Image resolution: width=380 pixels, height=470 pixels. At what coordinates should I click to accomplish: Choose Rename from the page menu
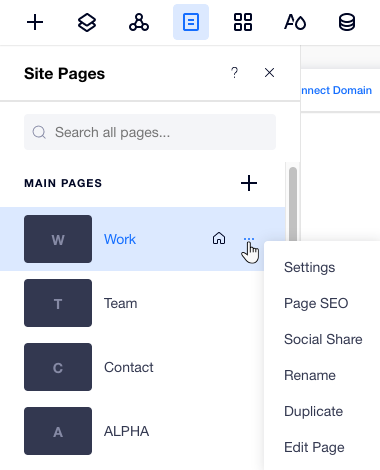tap(310, 375)
